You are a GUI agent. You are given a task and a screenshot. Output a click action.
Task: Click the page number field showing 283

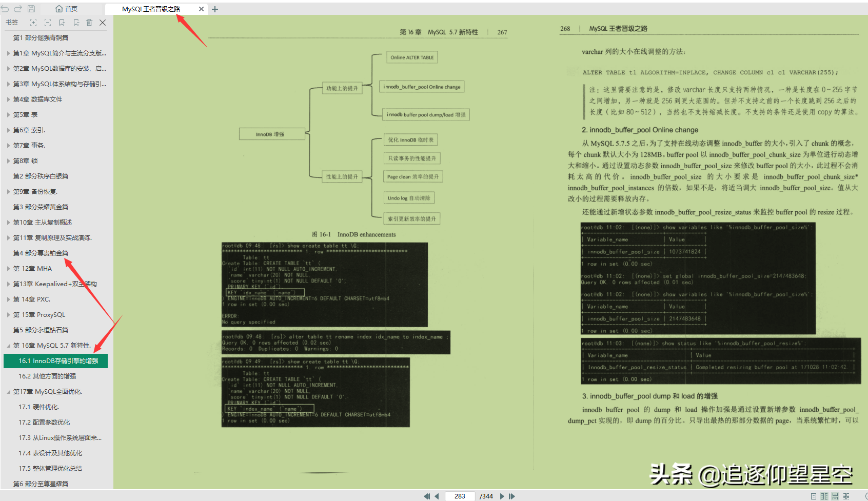pos(460,496)
